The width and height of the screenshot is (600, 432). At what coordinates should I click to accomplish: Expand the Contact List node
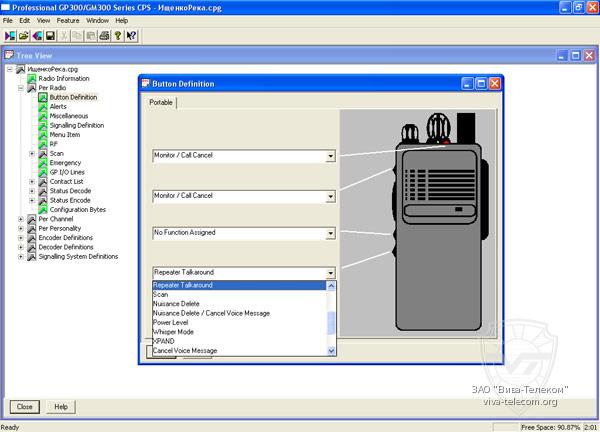[x=32, y=181]
